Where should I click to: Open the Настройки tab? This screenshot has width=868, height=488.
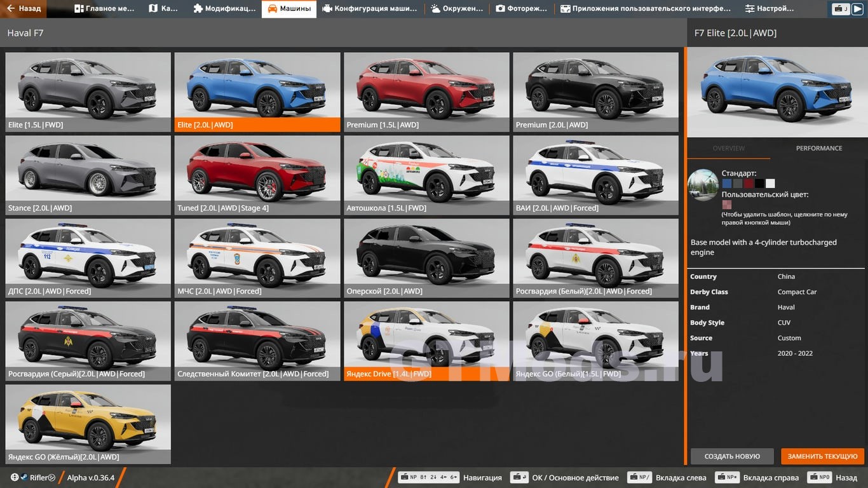(770, 9)
